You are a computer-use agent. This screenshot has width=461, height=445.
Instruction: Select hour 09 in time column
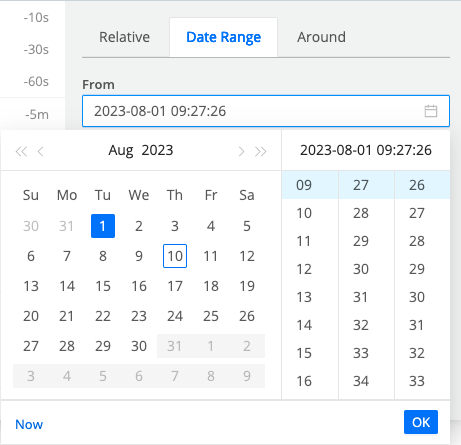point(310,185)
